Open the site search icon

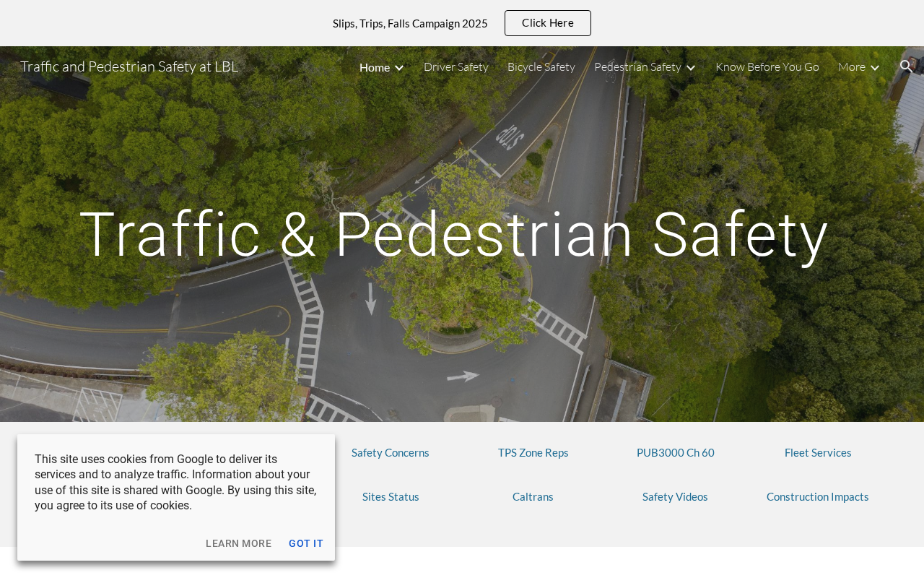tap(906, 66)
